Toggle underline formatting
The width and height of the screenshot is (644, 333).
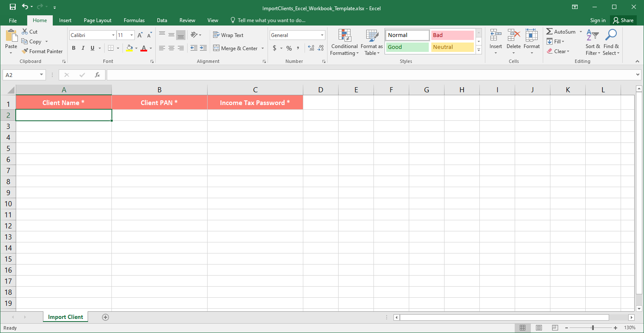[92, 48]
